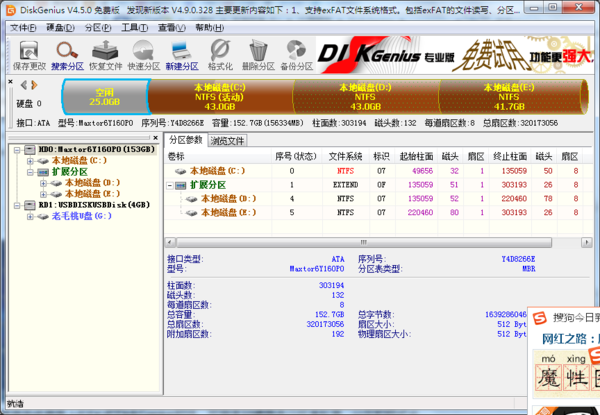Click New Partition (新建分区) icon
The width and height of the screenshot is (600, 415).
[182, 56]
